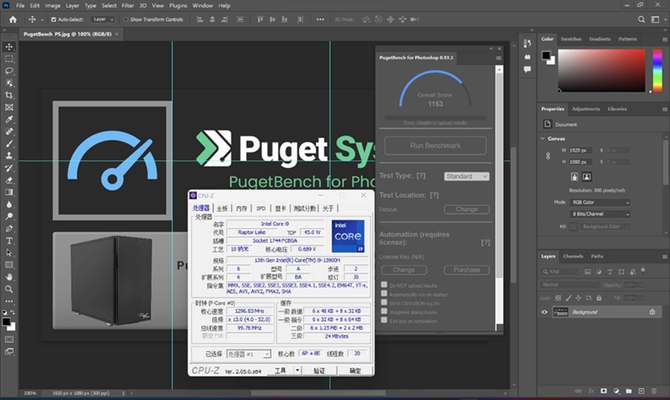Switch to the Adjustments tab

coord(586,109)
